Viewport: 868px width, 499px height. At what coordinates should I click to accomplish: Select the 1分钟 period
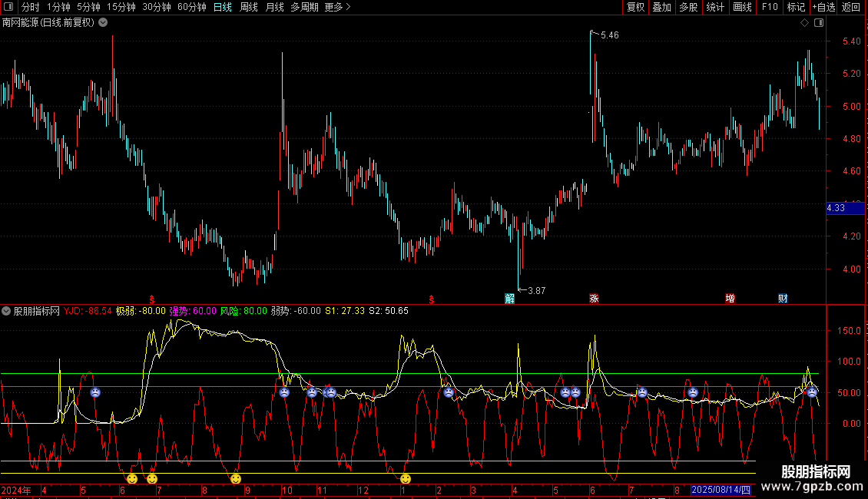click(58, 7)
